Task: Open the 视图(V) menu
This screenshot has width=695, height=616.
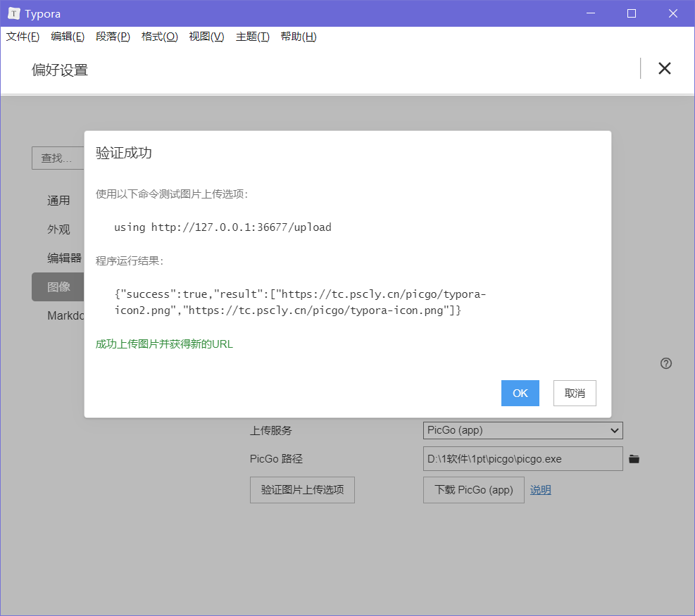Action: coord(206,37)
